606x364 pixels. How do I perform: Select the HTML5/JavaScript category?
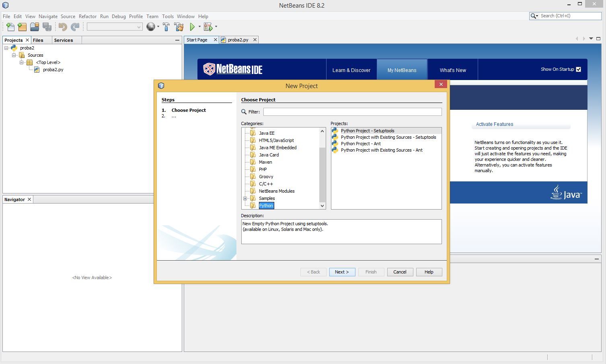pos(276,140)
